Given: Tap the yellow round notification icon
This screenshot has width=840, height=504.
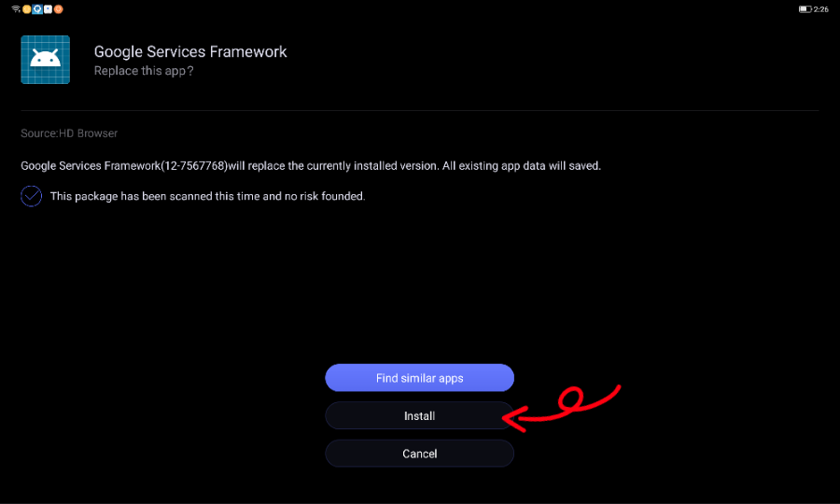Looking at the screenshot, I should point(27,9).
